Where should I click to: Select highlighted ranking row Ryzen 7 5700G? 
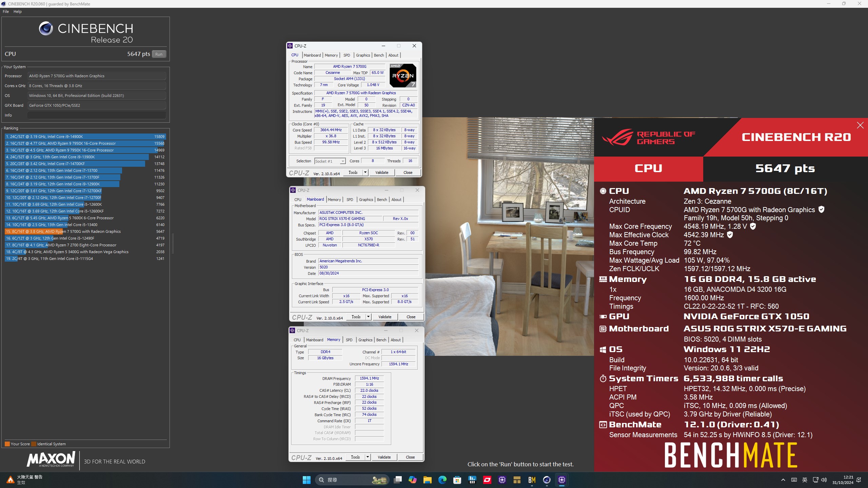click(x=85, y=231)
